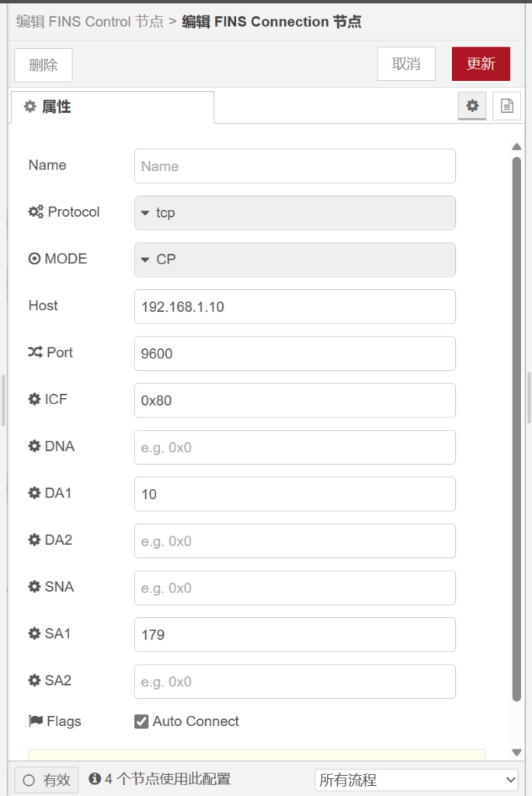Open the node description document icon
The width and height of the screenshot is (532, 796).
coord(506,106)
